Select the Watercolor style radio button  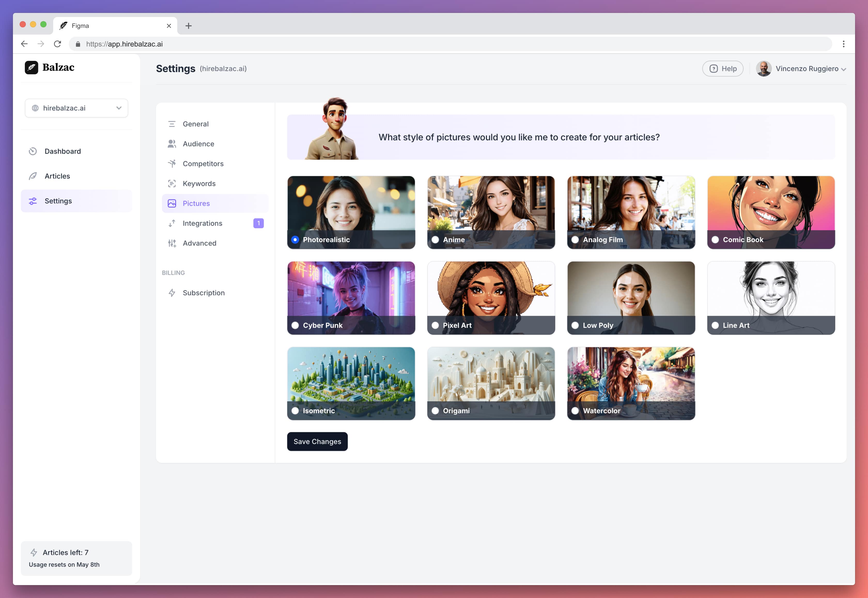coord(575,411)
